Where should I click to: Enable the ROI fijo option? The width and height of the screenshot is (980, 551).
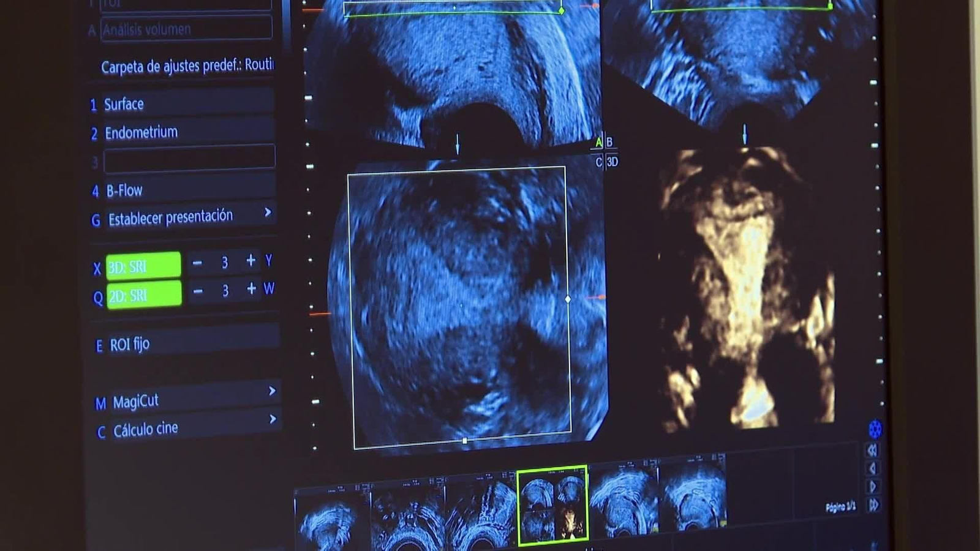[187, 343]
